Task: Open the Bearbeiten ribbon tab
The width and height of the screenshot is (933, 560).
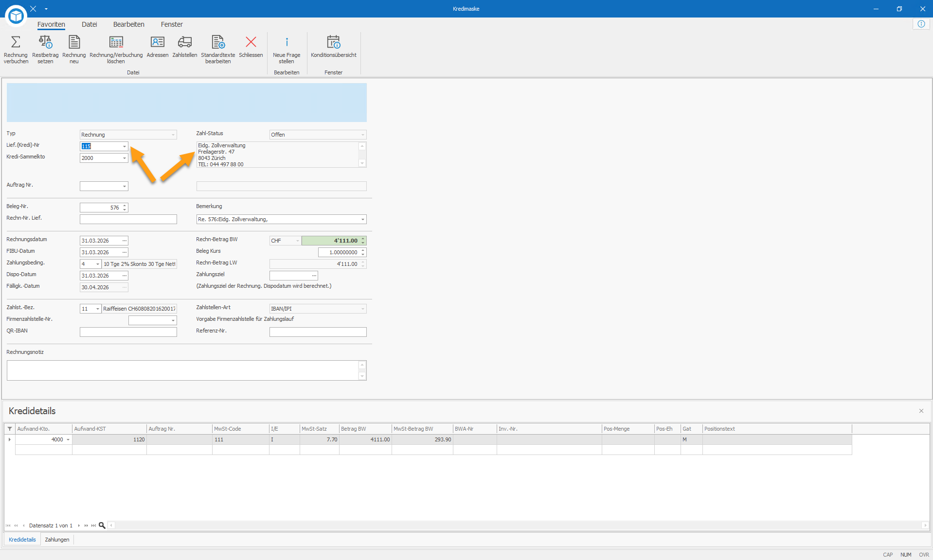Action: click(129, 24)
